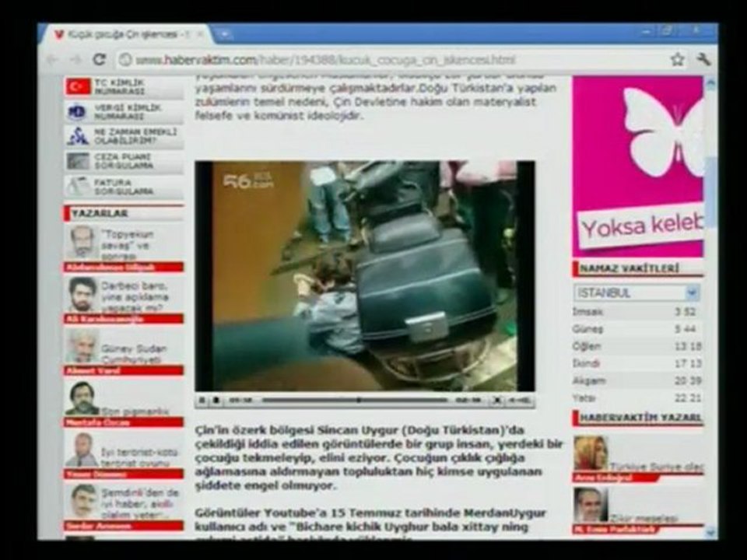Click the video volume control
The width and height of the screenshot is (747, 560).
519,401
